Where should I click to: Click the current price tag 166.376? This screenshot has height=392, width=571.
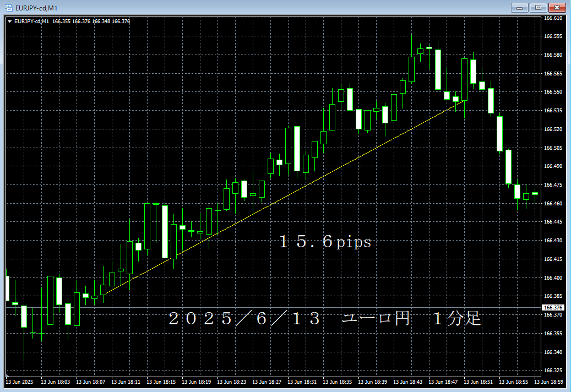coord(553,308)
